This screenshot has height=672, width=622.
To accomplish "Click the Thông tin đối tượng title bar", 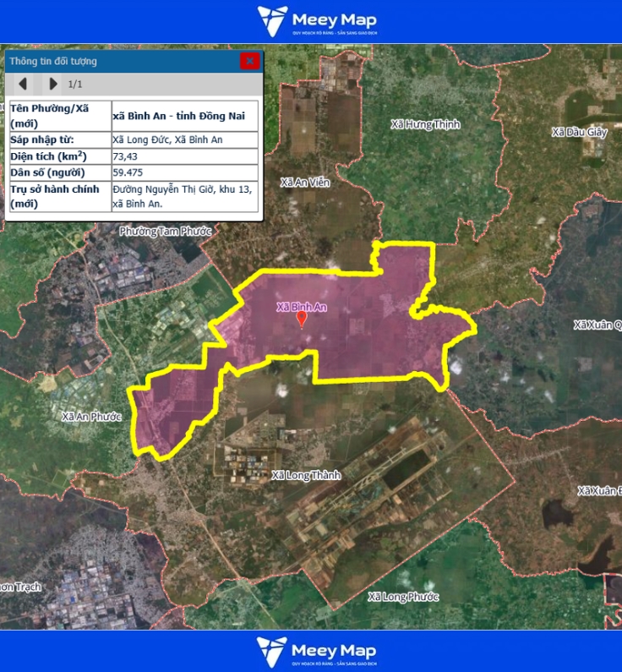I will point(118,61).
